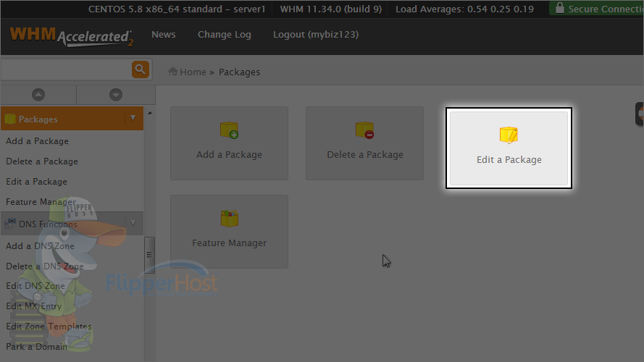The width and height of the screenshot is (644, 362).
Task: Click the Add a Package tile label
Action: pyautogui.click(x=229, y=155)
